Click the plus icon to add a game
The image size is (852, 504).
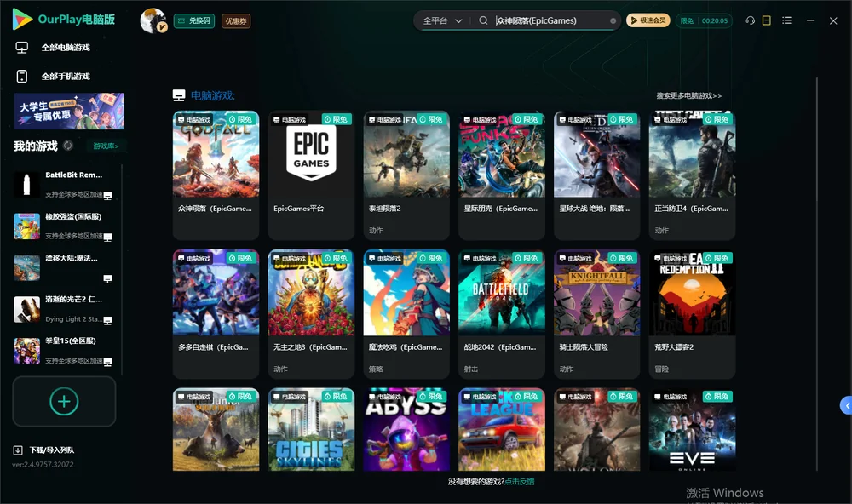[64, 401]
